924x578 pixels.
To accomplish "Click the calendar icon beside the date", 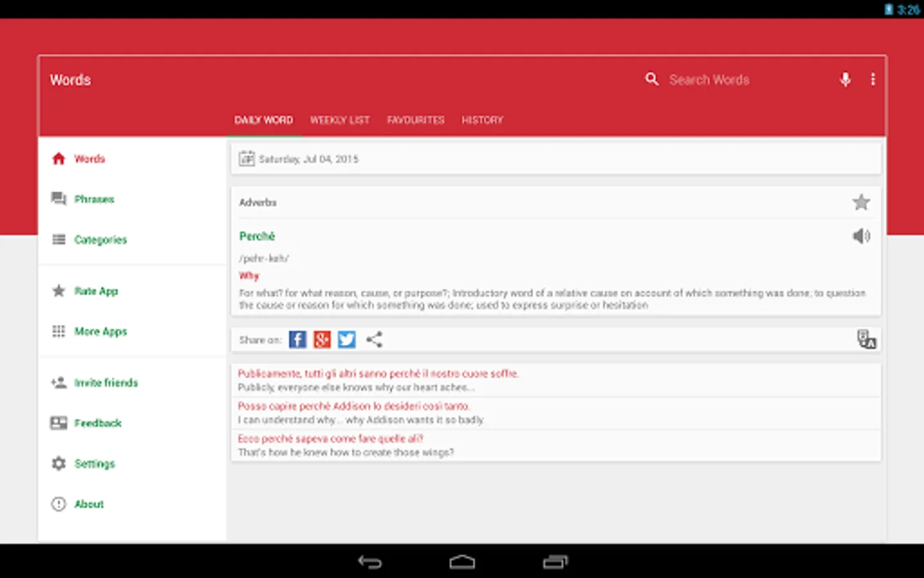I will 246,159.
